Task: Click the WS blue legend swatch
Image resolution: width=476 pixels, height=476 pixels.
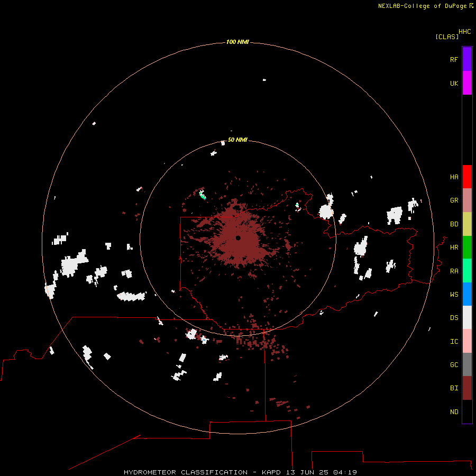Action: [467, 294]
